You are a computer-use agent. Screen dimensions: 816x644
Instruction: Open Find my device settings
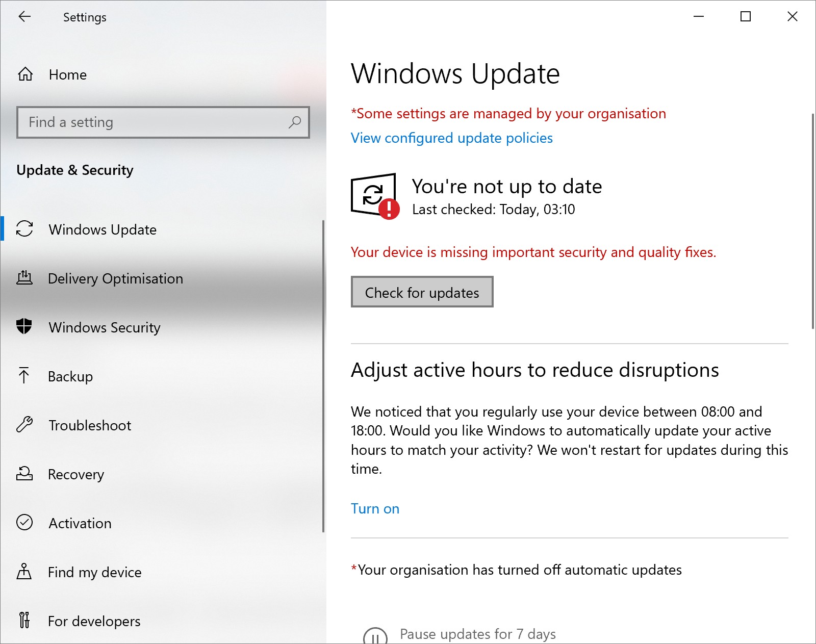pos(162,572)
